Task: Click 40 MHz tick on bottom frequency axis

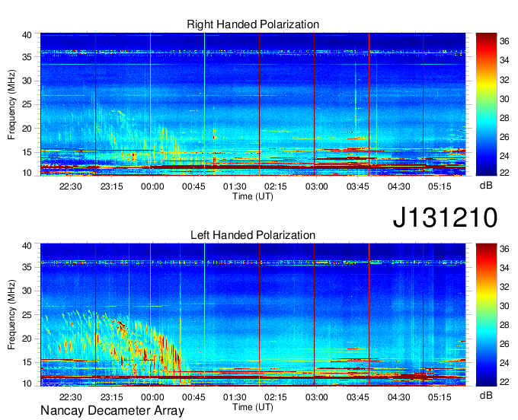Action: [x=27, y=246]
